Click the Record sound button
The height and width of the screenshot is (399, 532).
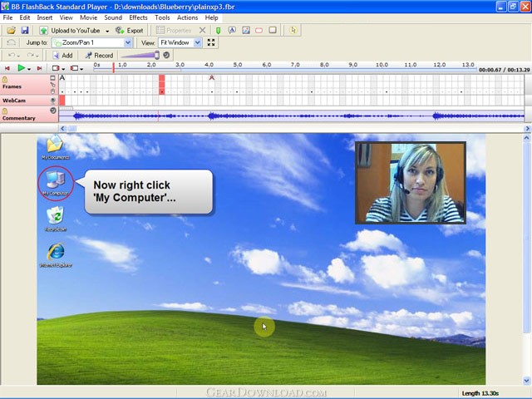tap(99, 56)
